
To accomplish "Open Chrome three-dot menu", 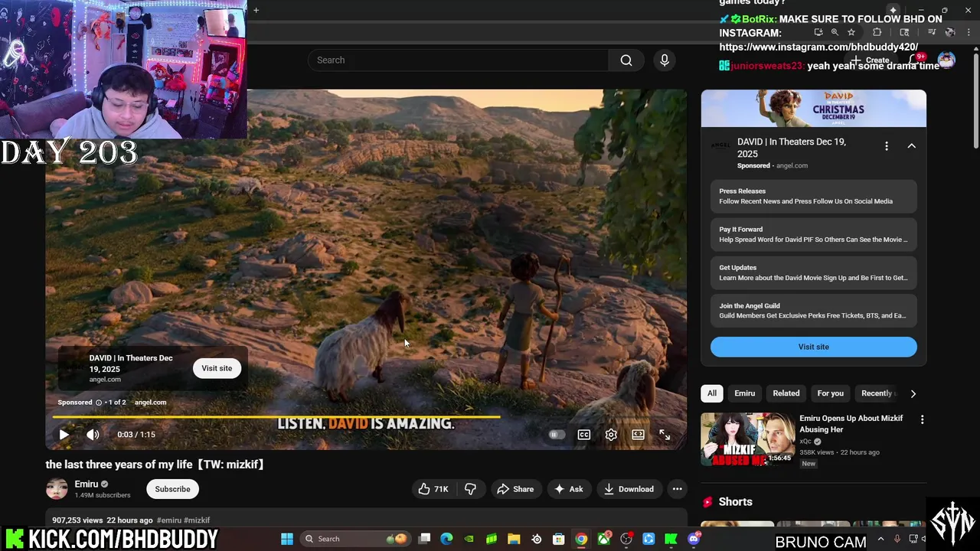I will pyautogui.click(x=969, y=32).
